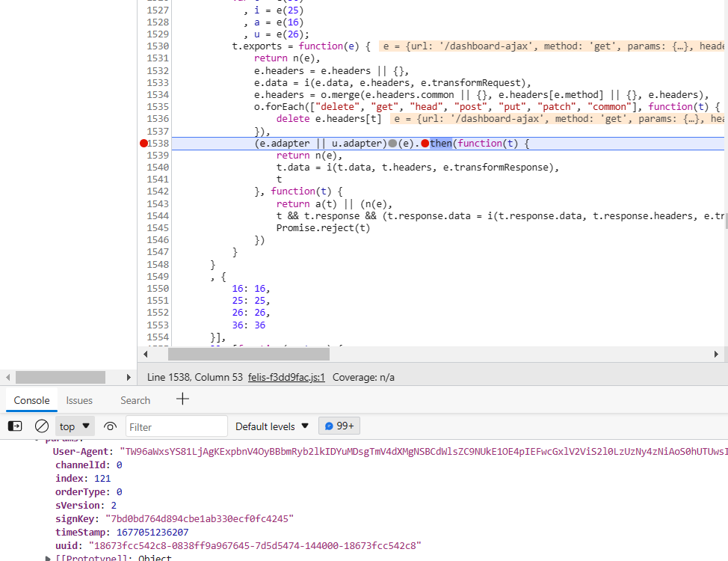Click the inline value hint on line 1530
Screen dimensions: 728x561
pyautogui.click(x=552, y=46)
